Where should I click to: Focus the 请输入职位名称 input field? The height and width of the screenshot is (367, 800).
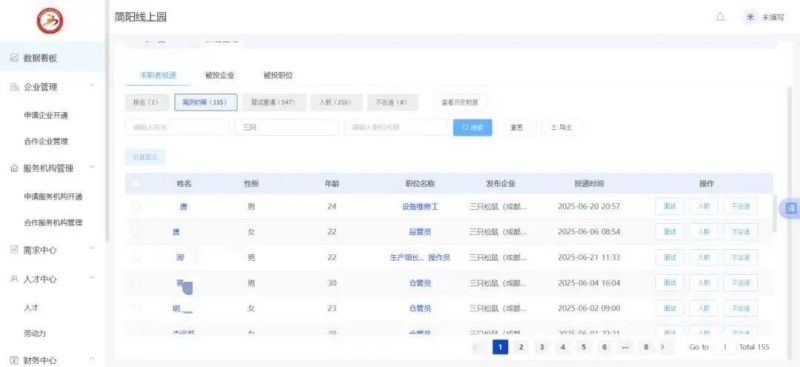[396, 128]
